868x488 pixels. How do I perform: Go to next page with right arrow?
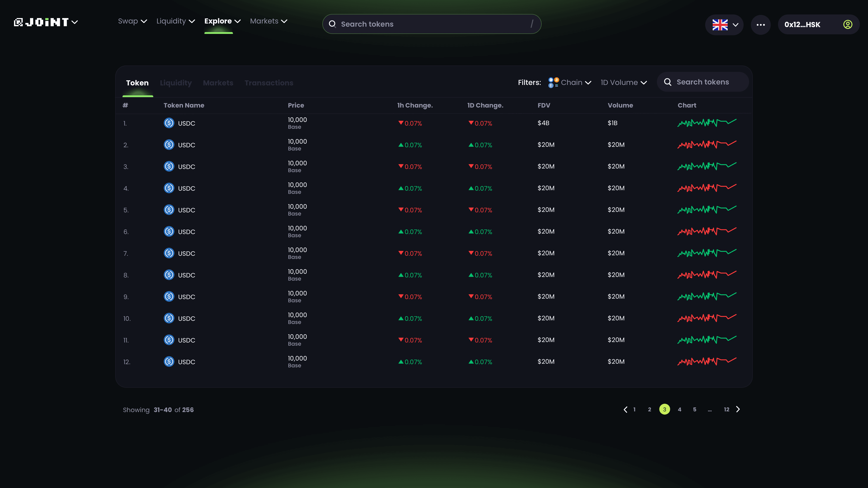tap(738, 409)
